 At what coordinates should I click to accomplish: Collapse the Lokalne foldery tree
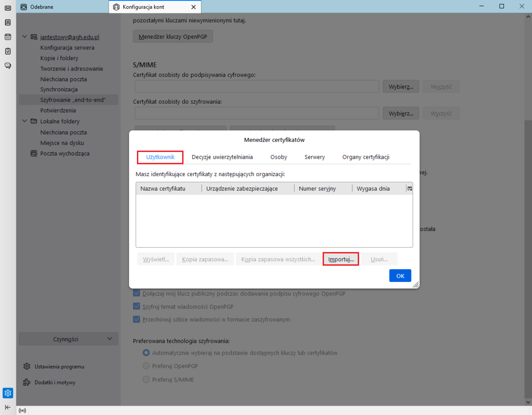[x=25, y=121]
